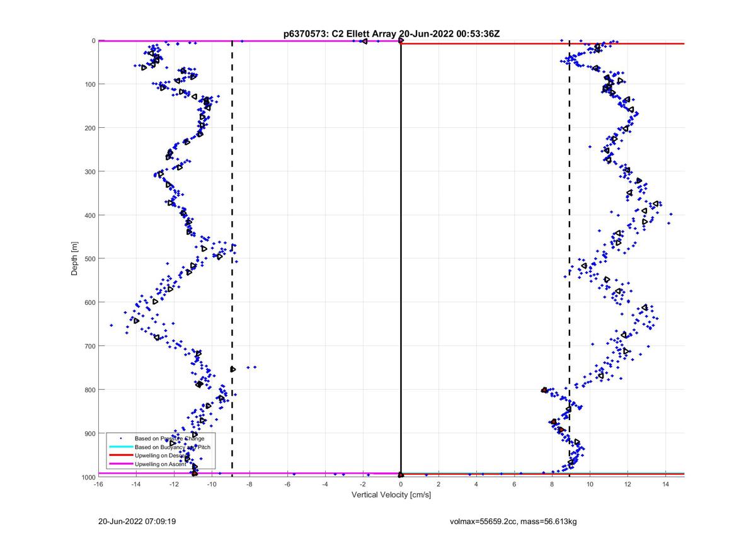Click the velocity axis tick label '-2'
756x536 pixels.
tap(363, 484)
